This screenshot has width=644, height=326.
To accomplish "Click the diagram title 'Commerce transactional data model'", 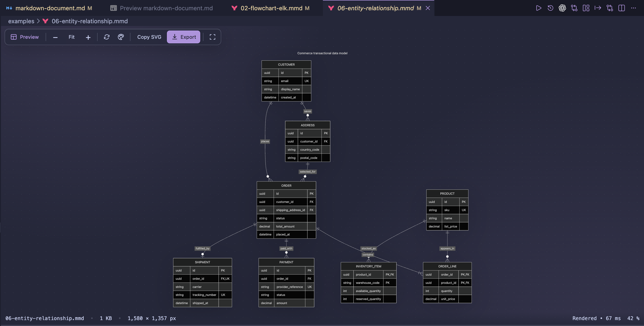I will [x=322, y=53].
